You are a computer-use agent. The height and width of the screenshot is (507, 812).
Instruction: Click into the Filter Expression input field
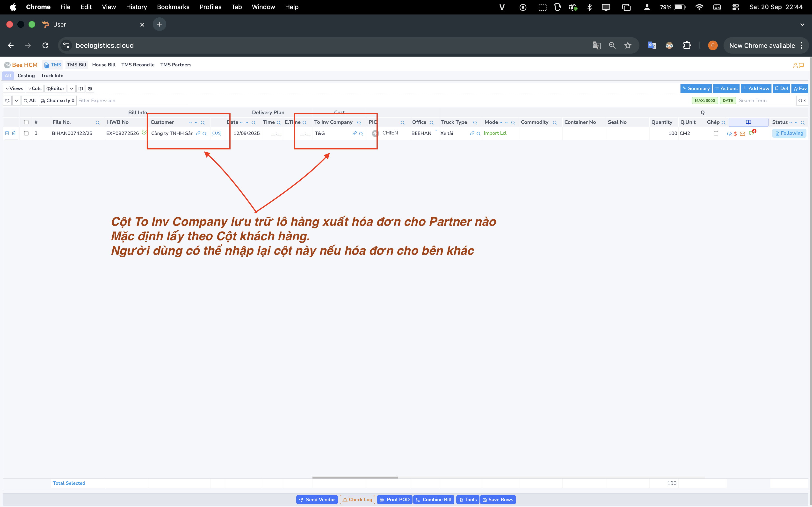pyautogui.click(x=131, y=101)
